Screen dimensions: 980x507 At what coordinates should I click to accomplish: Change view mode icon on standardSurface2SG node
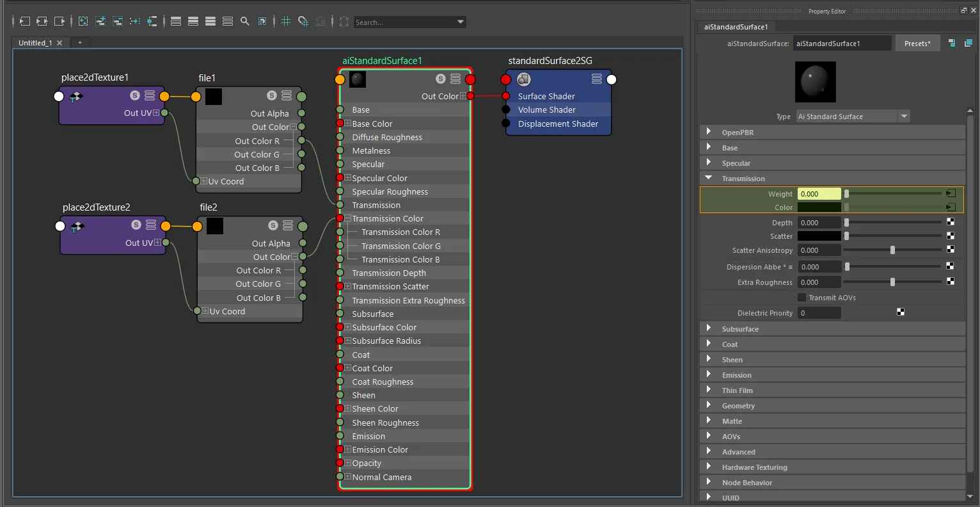coord(597,79)
